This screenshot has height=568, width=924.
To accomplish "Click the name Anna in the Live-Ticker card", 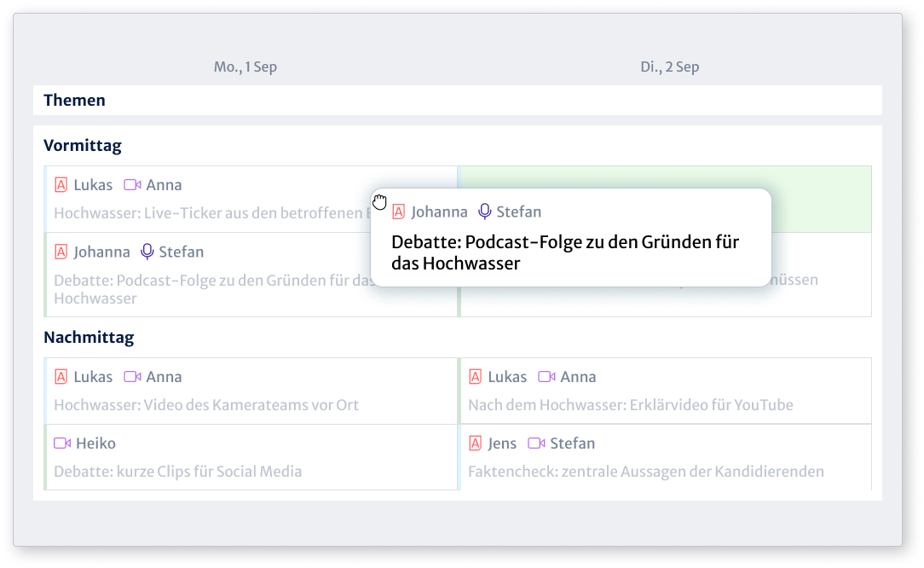I will (164, 184).
